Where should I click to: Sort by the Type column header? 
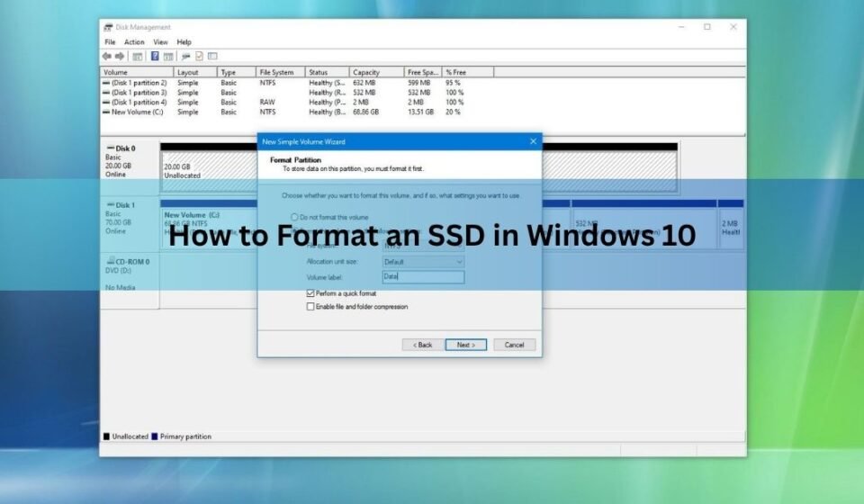237,72
